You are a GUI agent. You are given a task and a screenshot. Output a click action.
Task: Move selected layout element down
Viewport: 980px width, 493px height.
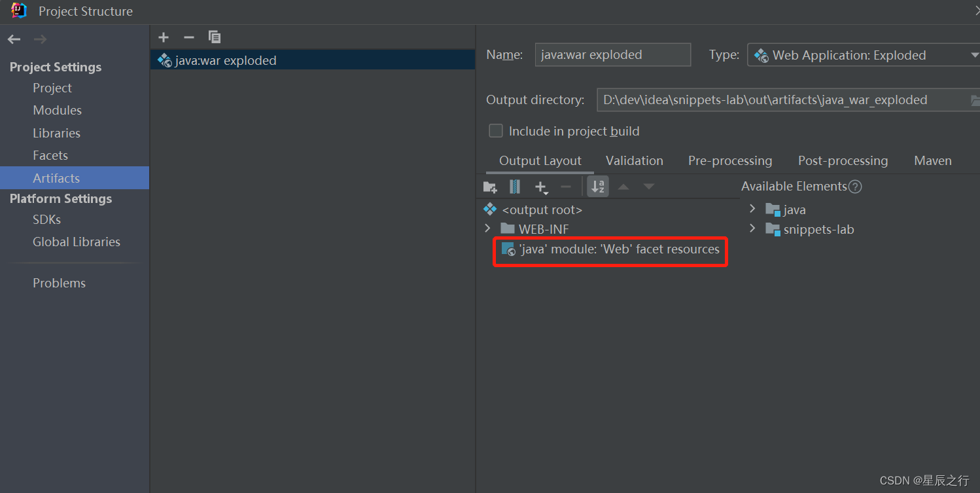[648, 187]
